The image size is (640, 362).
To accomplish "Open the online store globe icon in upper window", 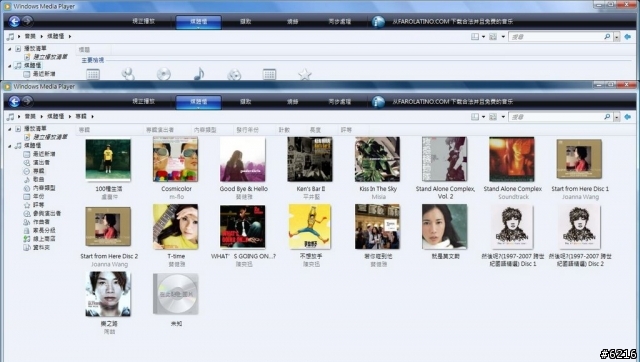I will coord(378,22).
